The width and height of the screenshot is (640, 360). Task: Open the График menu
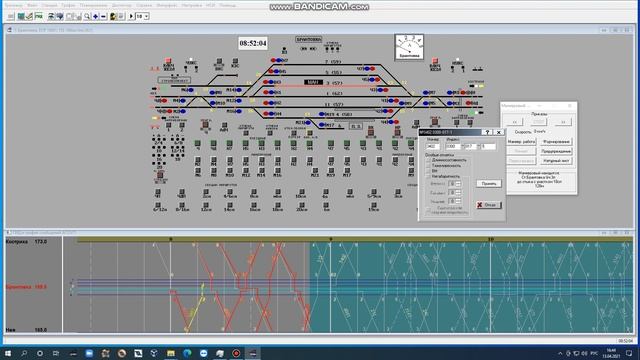69,5
